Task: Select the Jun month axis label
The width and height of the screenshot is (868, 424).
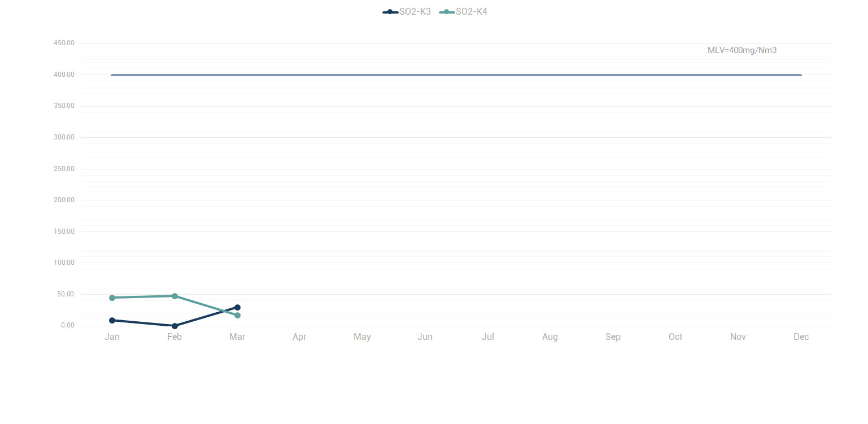Action: [x=425, y=337]
